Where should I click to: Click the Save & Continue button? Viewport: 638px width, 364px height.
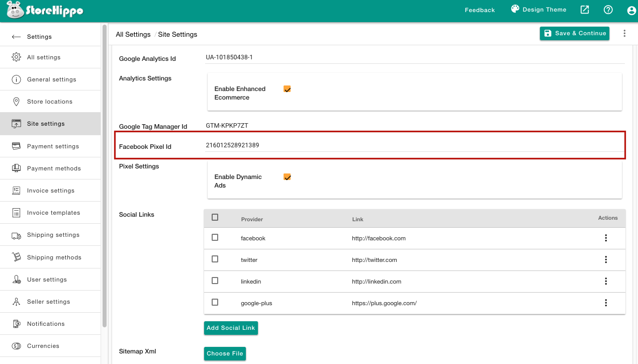[x=575, y=33]
